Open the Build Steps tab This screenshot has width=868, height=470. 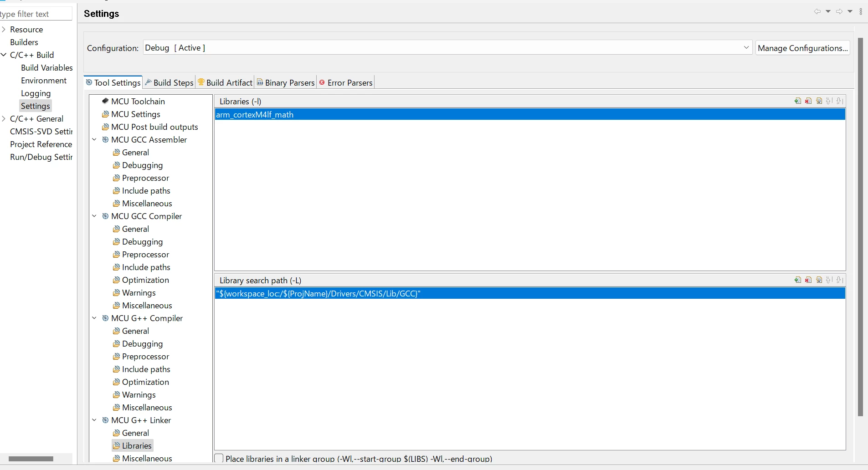169,82
